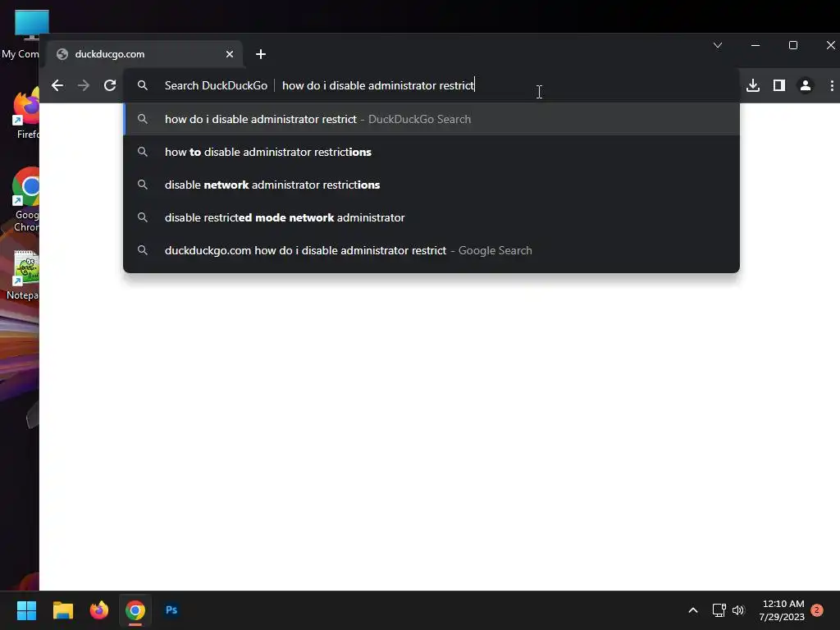
Task: Open File Explorer from the taskbar
Action: [62, 610]
